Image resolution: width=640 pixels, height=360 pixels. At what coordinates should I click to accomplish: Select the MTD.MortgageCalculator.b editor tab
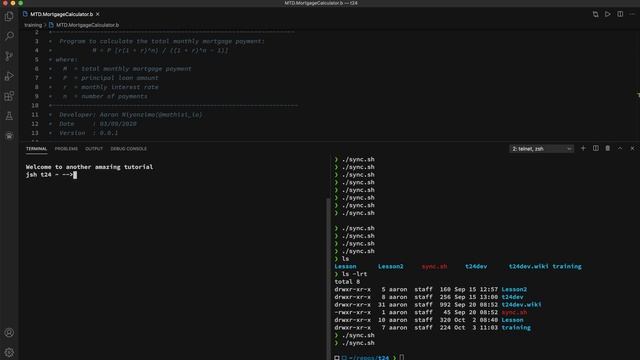(61, 14)
